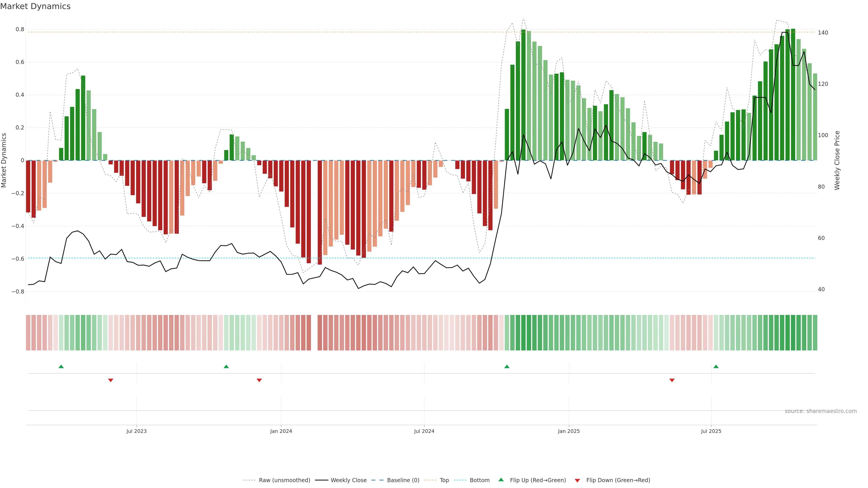Hide the Top threshold series via legend
The width and height of the screenshot is (868, 488).
click(x=444, y=480)
